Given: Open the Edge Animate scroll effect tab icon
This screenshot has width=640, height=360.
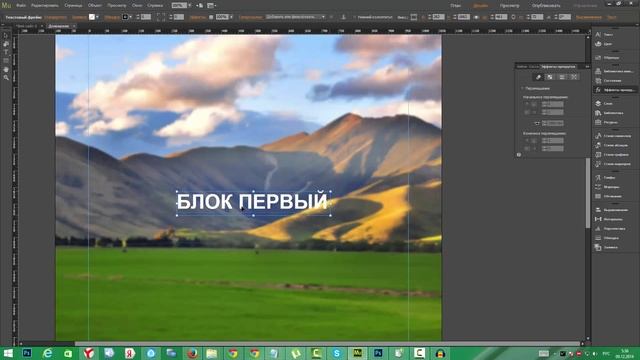Looking at the screenshot, I should coord(574,77).
